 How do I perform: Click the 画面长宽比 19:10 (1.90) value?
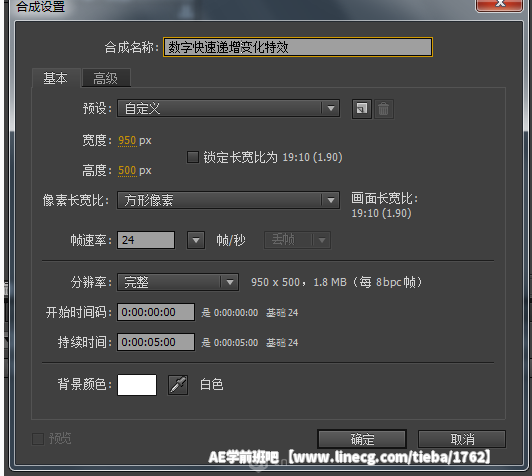point(381,213)
